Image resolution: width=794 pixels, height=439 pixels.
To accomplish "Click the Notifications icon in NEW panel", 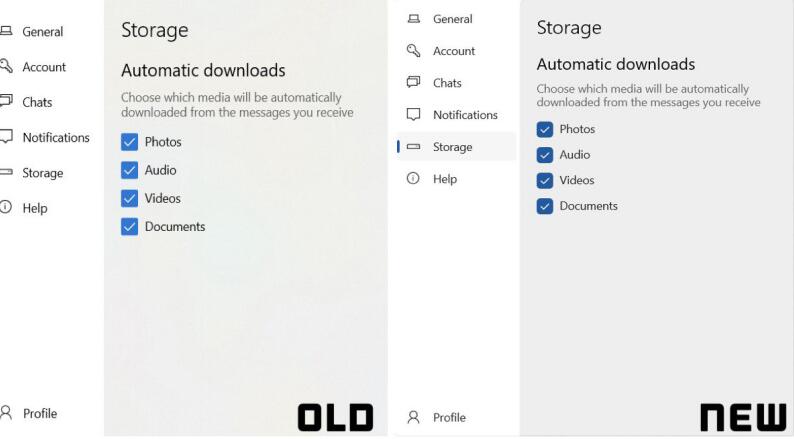I will pyautogui.click(x=413, y=115).
